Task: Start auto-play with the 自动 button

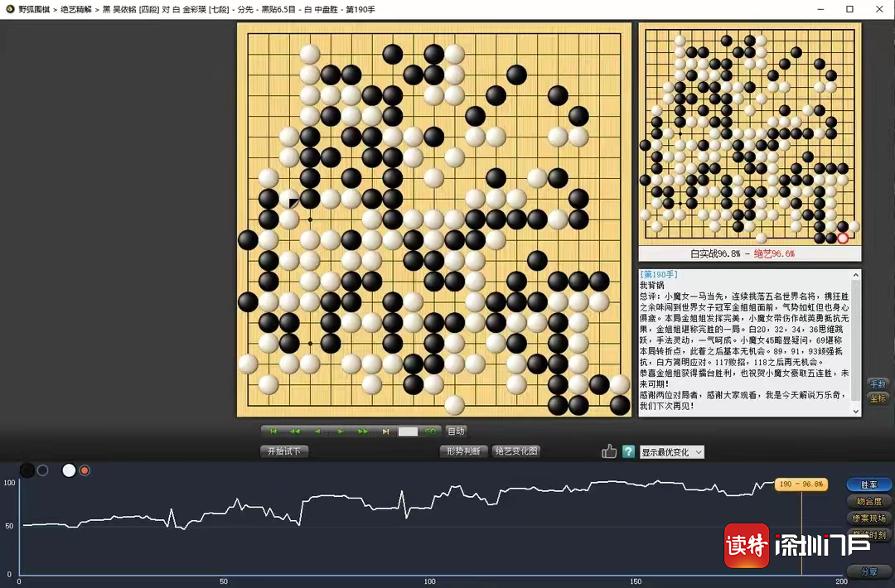Action: click(x=456, y=431)
